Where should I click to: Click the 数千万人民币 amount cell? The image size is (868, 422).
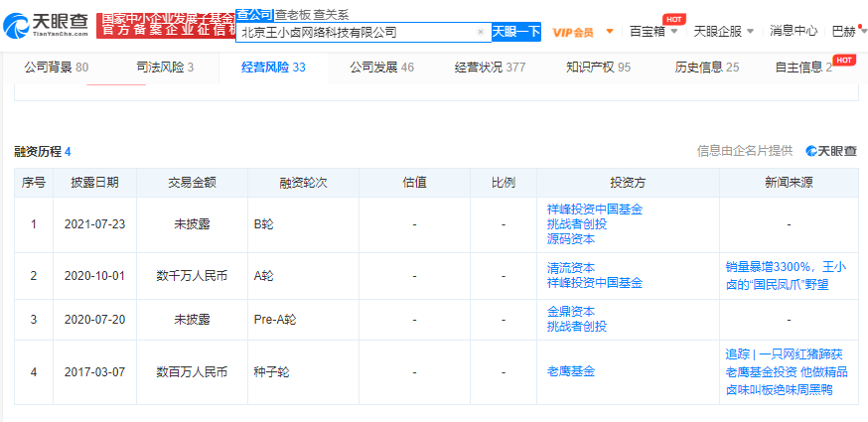tap(192, 276)
